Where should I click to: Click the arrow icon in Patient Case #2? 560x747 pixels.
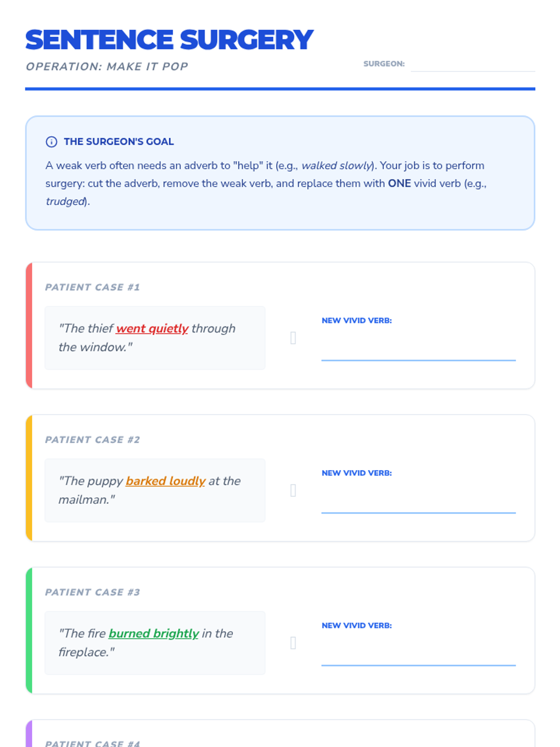293,490
